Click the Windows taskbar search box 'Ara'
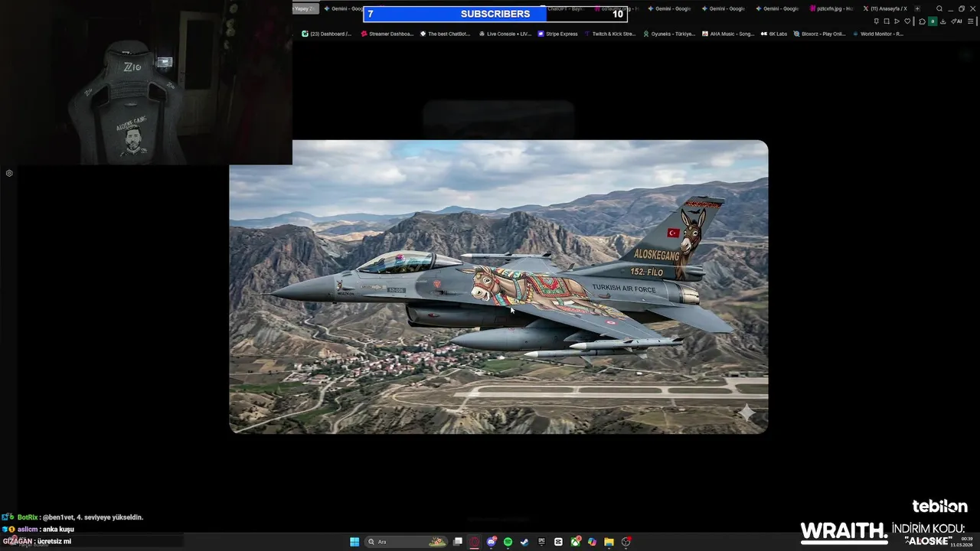Image resolution: width=980 pixels, height=551 pixels. pyautogui.click(x=407, y=542)
